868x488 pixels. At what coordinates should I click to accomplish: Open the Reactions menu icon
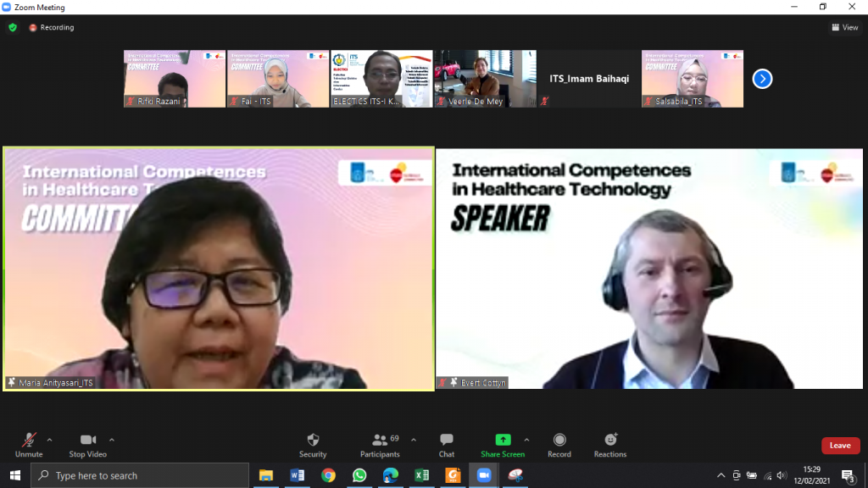point(610,440)
